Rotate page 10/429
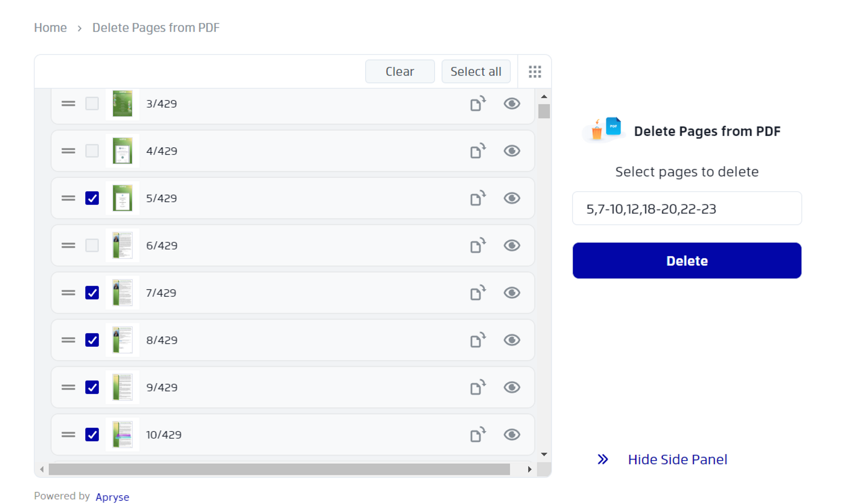 (x=477, y=434)
